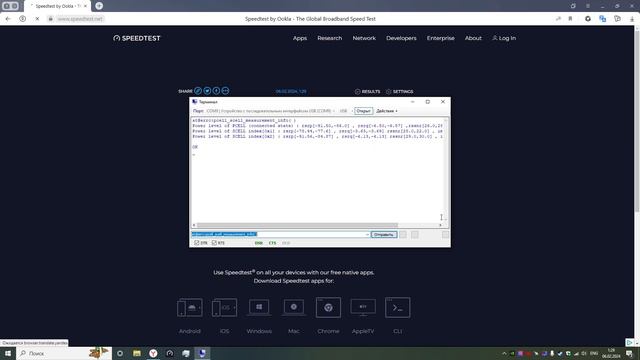Click the terminal scrollbar left arrow
The image size is (640, 360).
pos(194,225)
